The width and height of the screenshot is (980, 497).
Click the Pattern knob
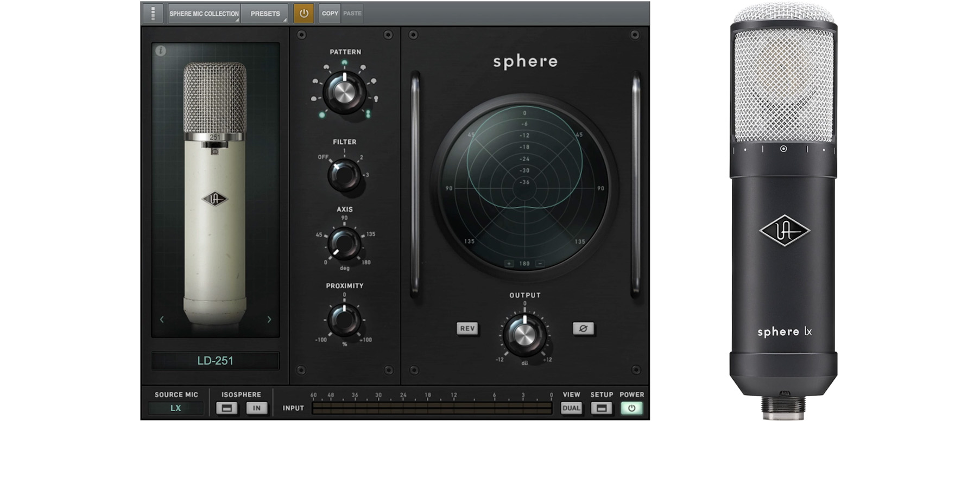(x=344, y=92)
